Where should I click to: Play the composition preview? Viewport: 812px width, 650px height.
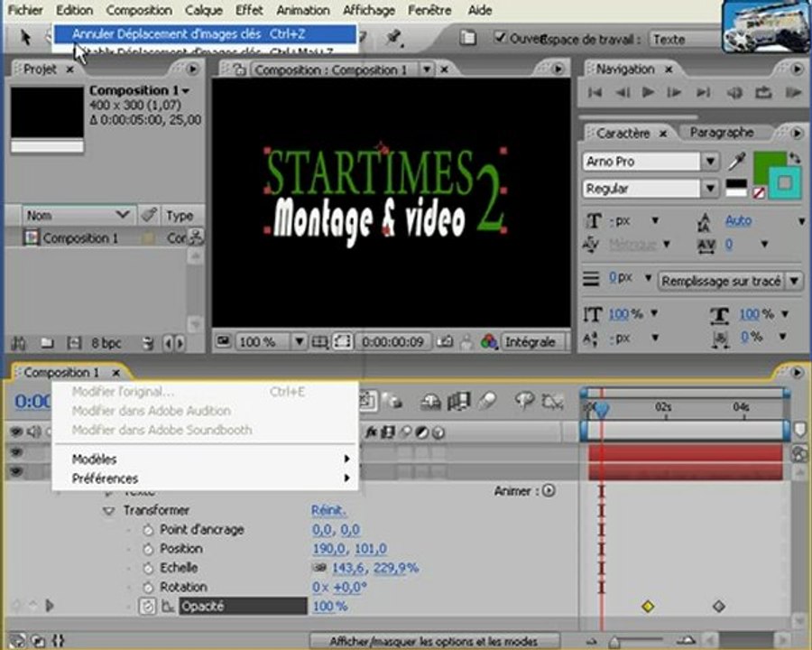coord(647,93)
